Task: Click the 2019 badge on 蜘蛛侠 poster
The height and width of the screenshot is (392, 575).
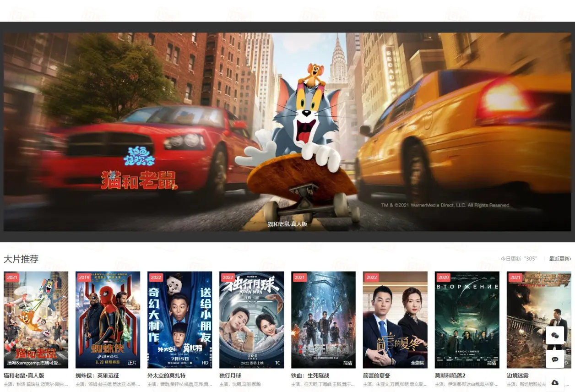Action: 84,278
